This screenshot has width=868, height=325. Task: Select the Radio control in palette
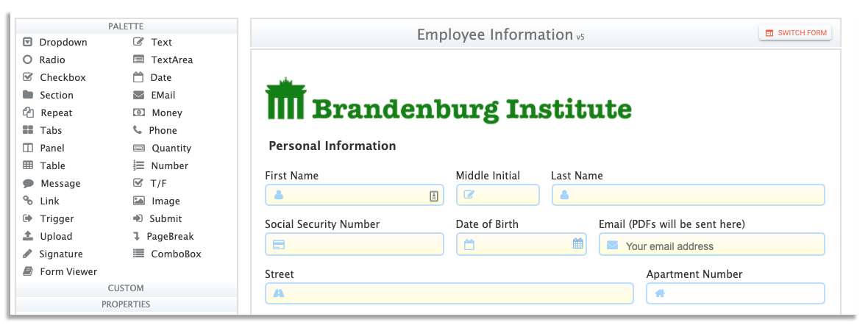[x=43, y=60]
